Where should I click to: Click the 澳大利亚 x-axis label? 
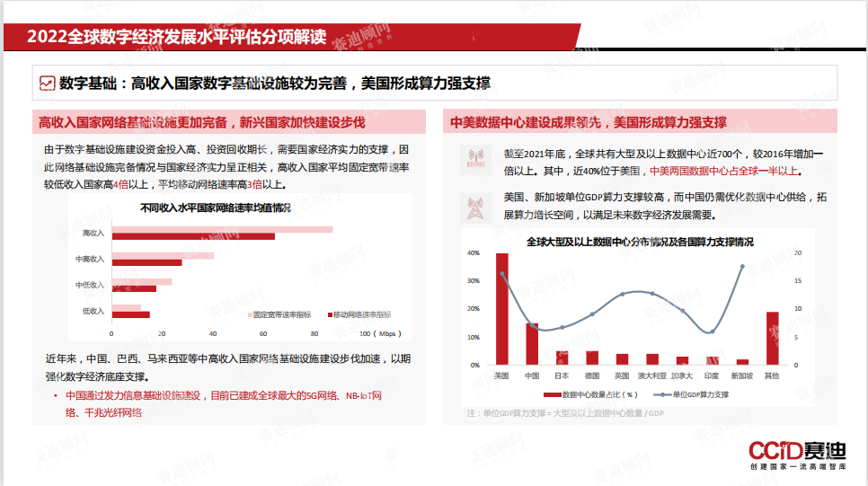[652, 376]
